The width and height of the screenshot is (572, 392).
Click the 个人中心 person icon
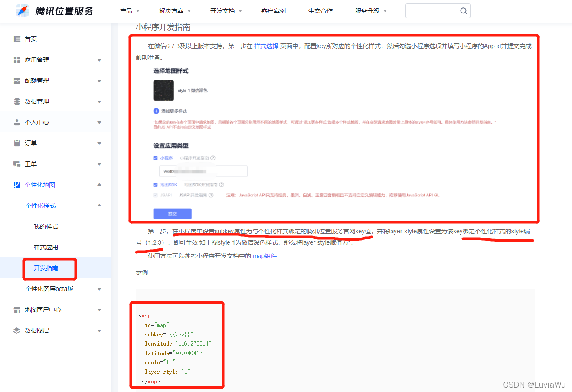(x=17, y=122)
